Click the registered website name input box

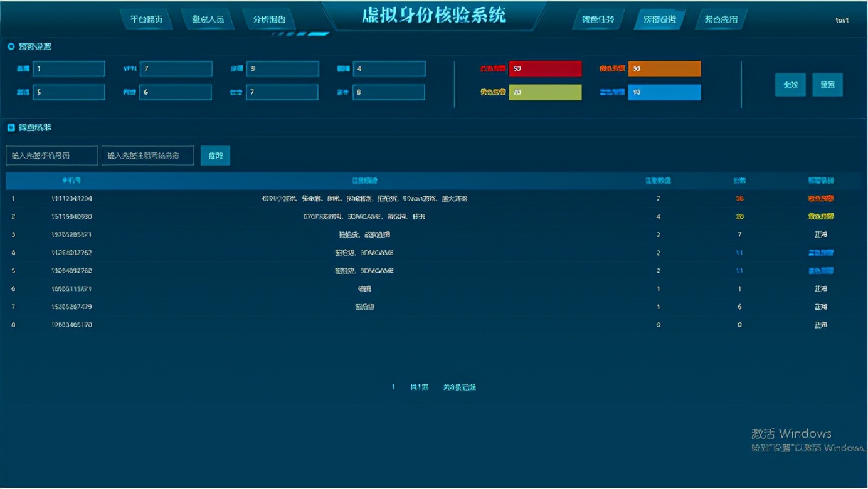[x=147, y=155]
